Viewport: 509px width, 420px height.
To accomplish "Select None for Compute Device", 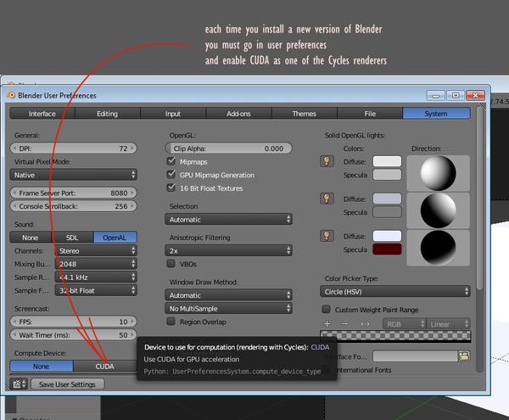I will click(42, 366).
